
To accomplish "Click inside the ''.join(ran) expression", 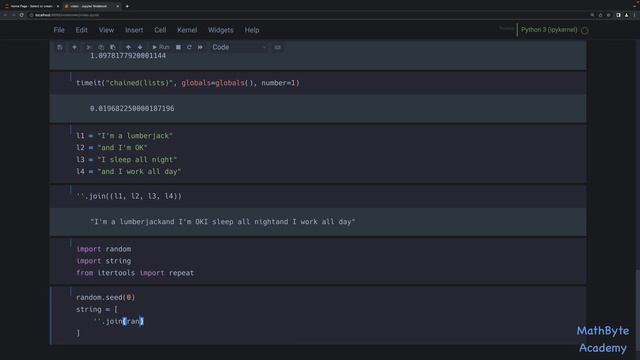I will click(x=118, y=322).
